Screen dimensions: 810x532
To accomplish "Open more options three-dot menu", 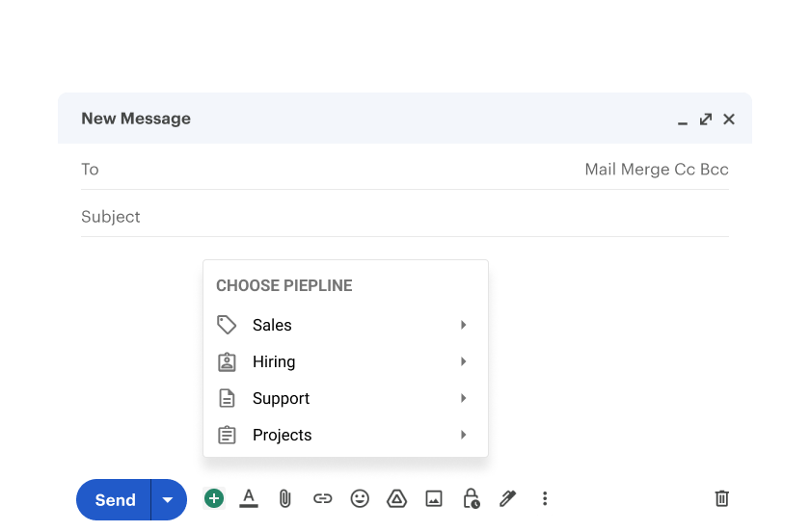I will [x=545, y=498].
